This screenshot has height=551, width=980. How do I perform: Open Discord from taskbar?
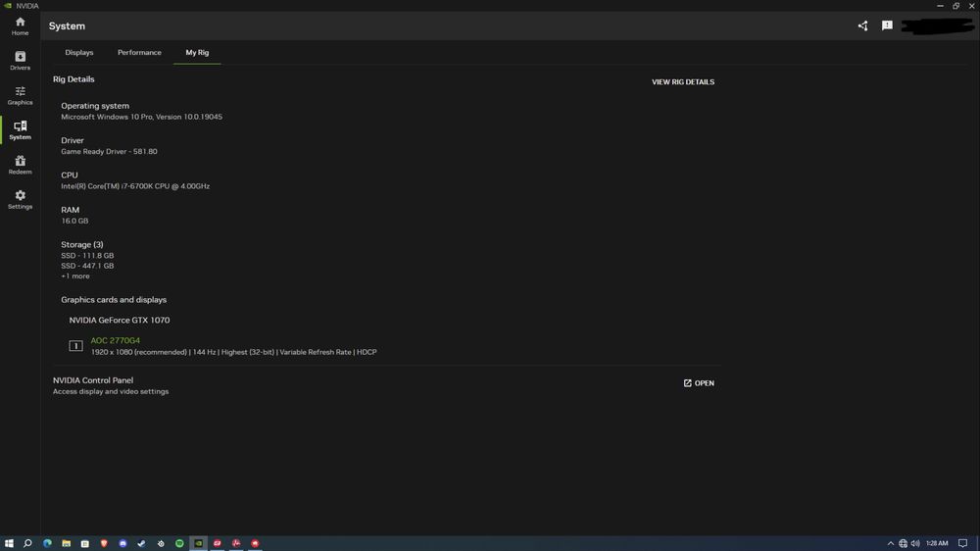click(122, 543)
